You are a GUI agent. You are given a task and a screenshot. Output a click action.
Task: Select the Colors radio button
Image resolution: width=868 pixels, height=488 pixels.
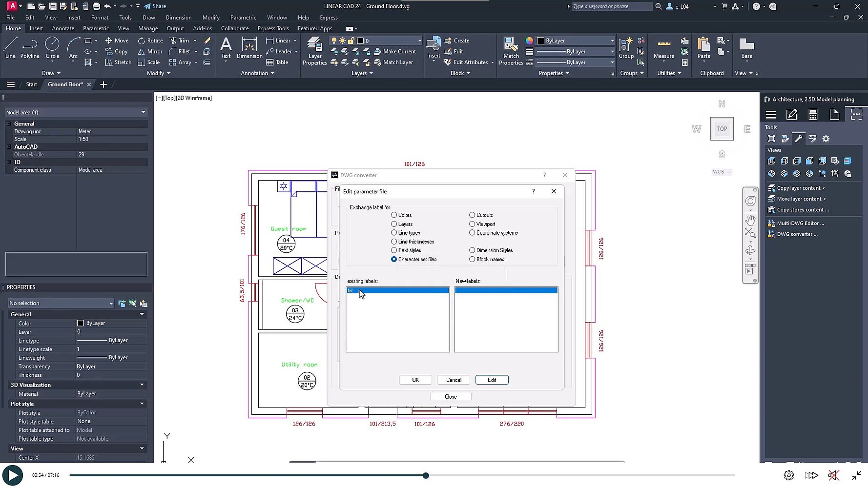pyautogui.click(x=394, y=215)
